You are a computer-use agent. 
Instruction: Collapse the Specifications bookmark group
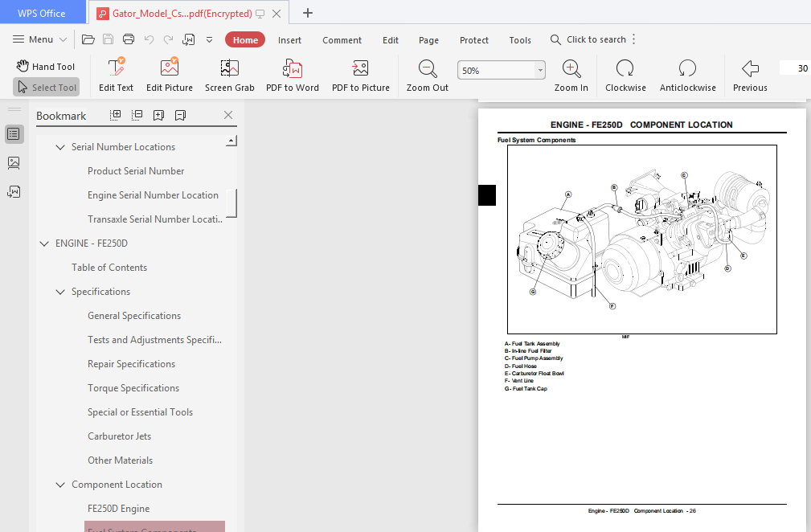(60, 292)
